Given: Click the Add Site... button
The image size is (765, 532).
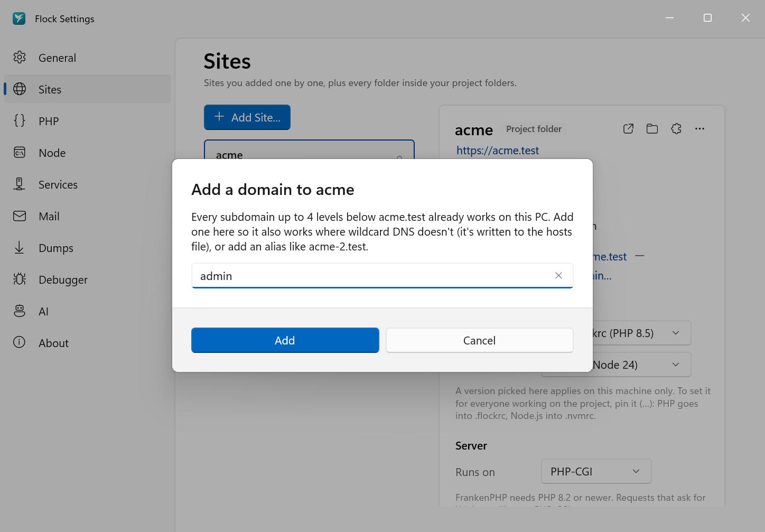Looking at the screenshot, I should pos(247,117).
